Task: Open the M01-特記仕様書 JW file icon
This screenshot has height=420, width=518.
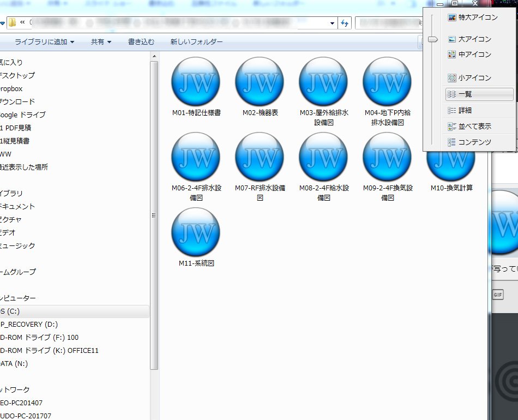Action: click(x=196, y=81)
